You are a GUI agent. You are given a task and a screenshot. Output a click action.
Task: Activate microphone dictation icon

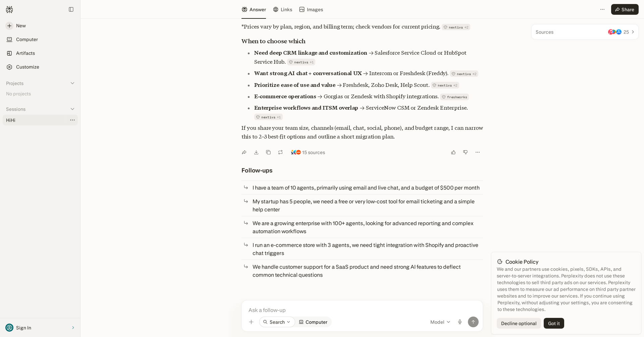(x=460, y=322)
